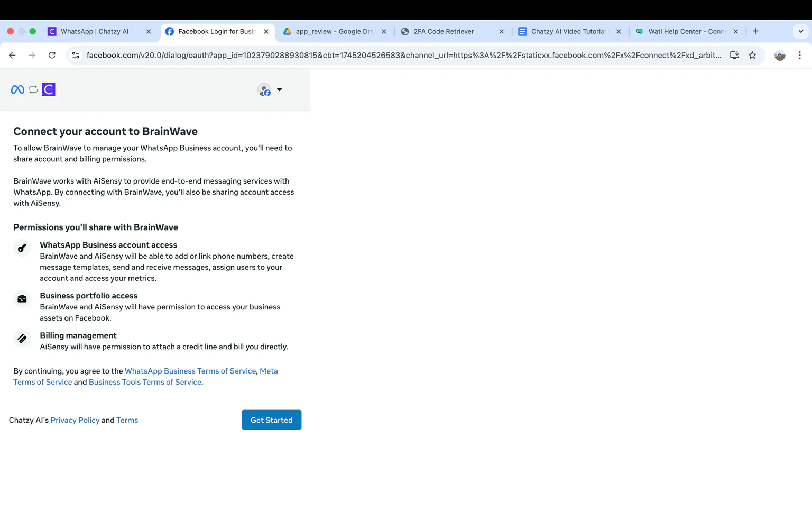Click the "Connect your account to BrainWave" heading
Viewport: 812px width, 528px height.
[x=106, y=132]
